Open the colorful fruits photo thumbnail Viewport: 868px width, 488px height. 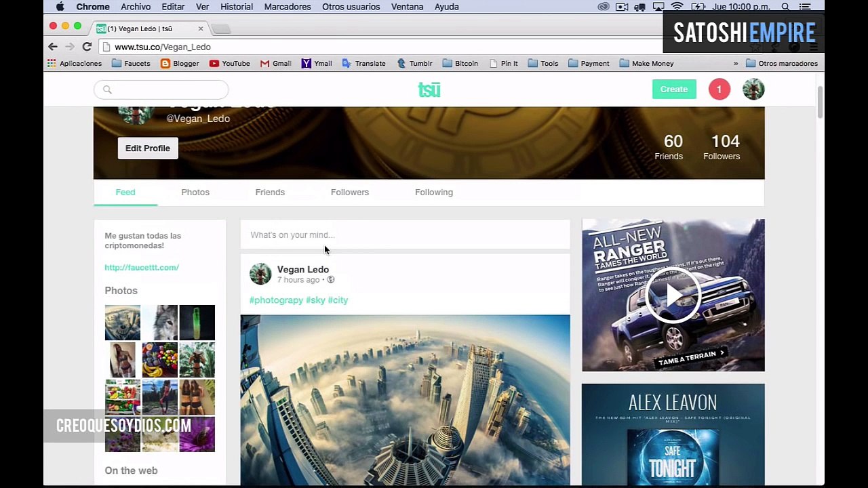160,360
